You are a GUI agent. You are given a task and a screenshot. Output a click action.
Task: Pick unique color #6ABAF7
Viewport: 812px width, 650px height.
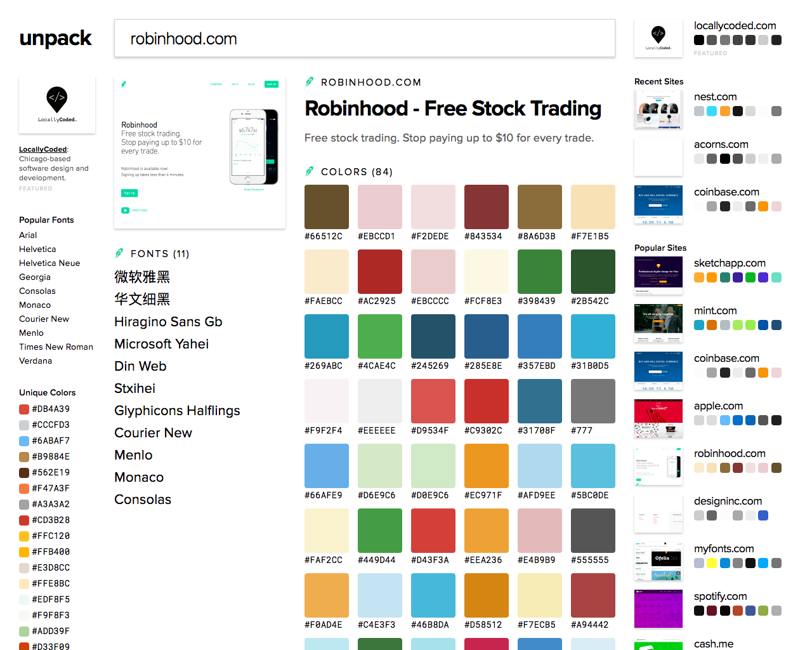click(x=44, y=441)
